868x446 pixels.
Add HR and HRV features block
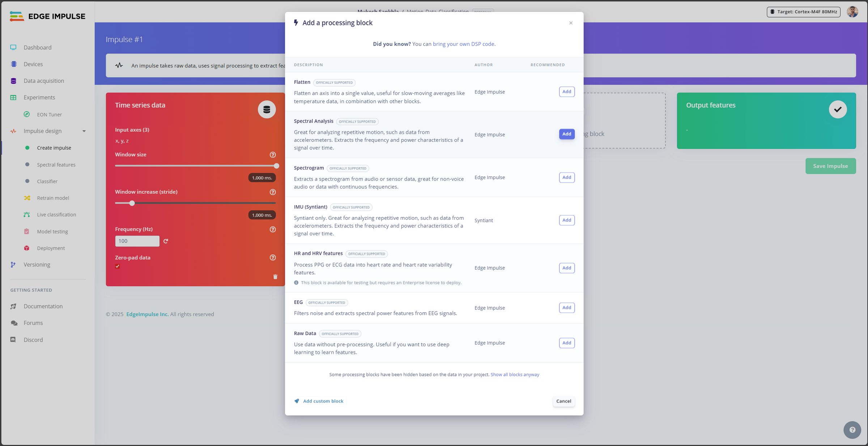point(567,268)
